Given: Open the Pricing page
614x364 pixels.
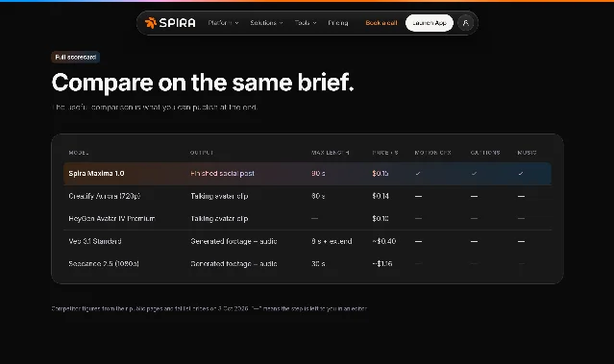Looking at the screenshot, I should (338, 23).
